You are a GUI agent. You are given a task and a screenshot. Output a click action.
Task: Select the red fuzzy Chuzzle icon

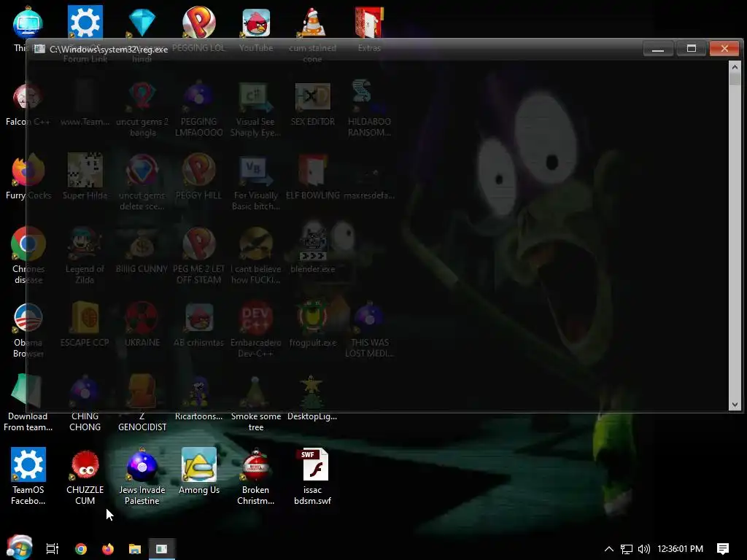pyautogui.click(x=85, y=464)
